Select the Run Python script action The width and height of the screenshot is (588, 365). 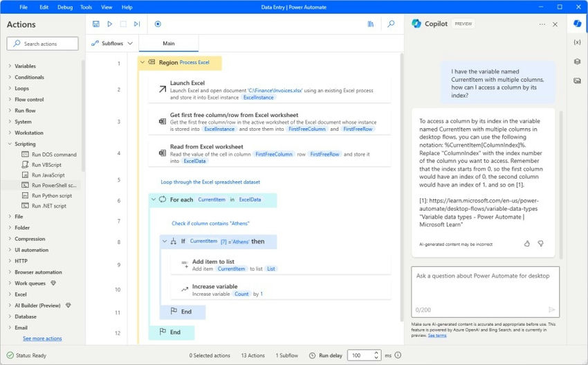click(46, 195)
